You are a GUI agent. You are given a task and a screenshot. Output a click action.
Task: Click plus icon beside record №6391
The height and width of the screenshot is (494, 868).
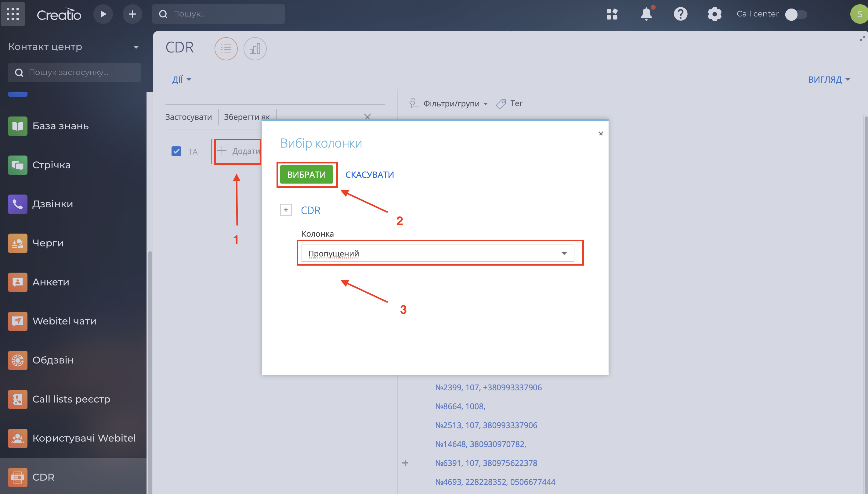point(405,463)
